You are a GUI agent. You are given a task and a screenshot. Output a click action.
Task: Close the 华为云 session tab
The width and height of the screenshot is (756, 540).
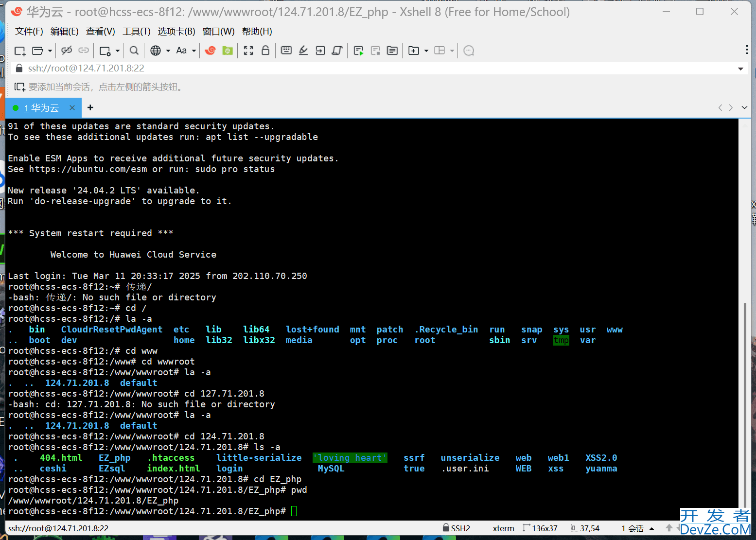(x=72, y=108)
